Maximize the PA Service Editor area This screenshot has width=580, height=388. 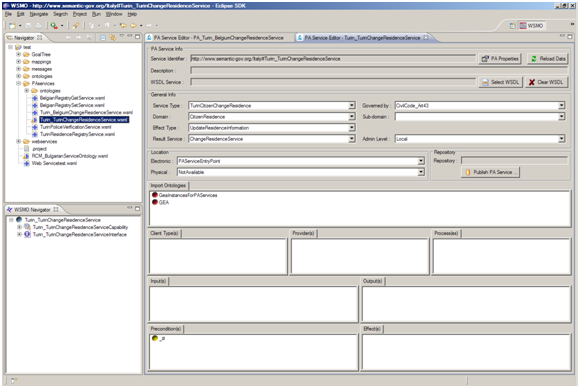(570, 37)
